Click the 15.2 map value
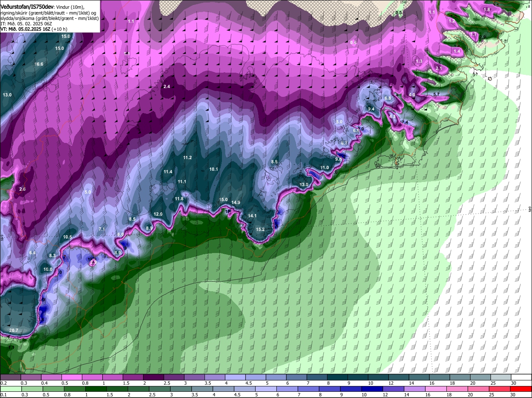This screenshot has height=398, width=532. pos(260,229)
